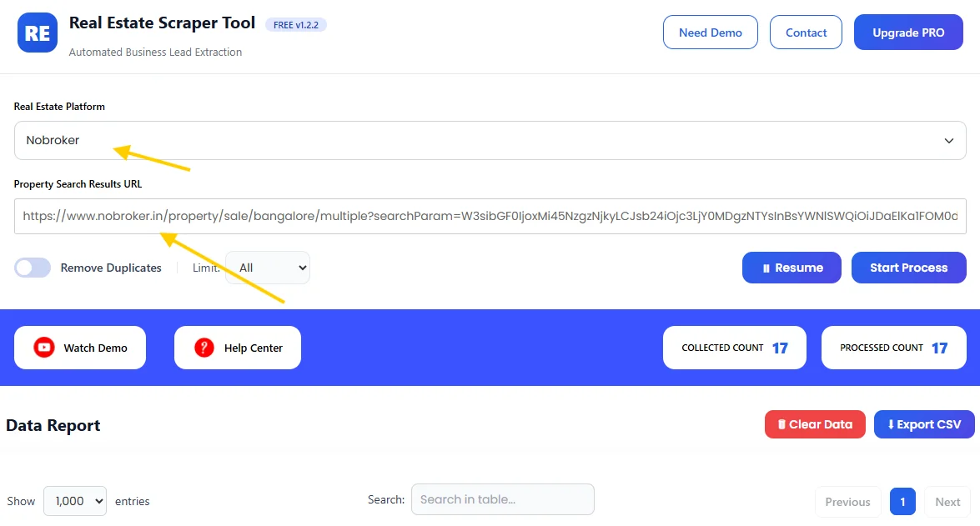Screen dimensions: 980x526
Task: Click the download arrow icon on Export CSV
Action: click(890, 423)
